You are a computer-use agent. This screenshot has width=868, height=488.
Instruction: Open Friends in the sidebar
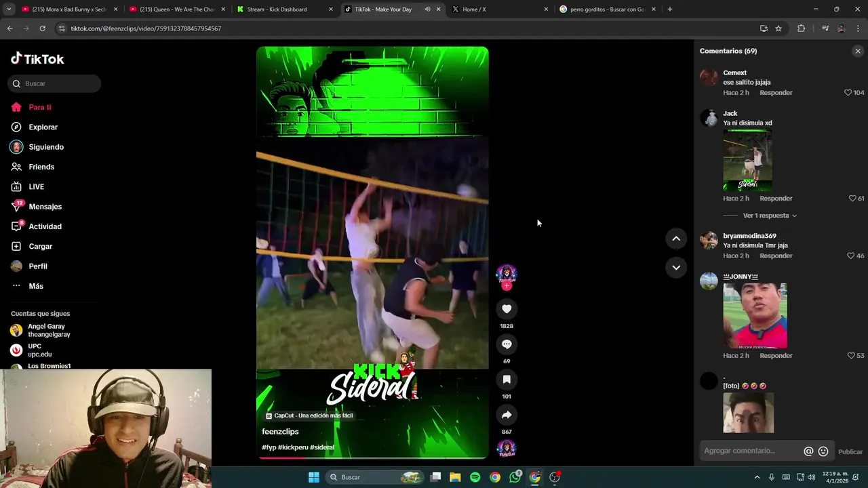[x=41, y=167]
